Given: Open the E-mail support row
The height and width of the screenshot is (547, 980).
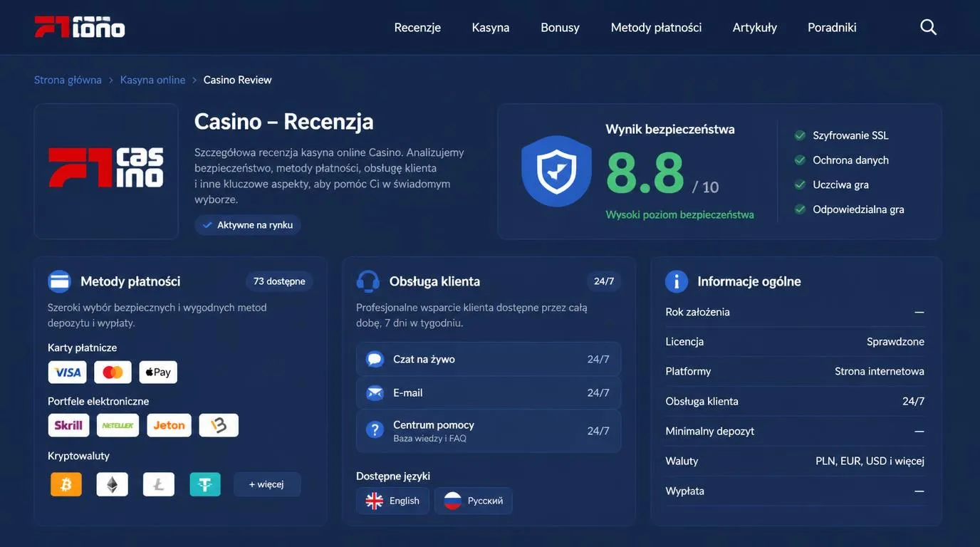Looking at the screenshot, I should pos(489,392).
